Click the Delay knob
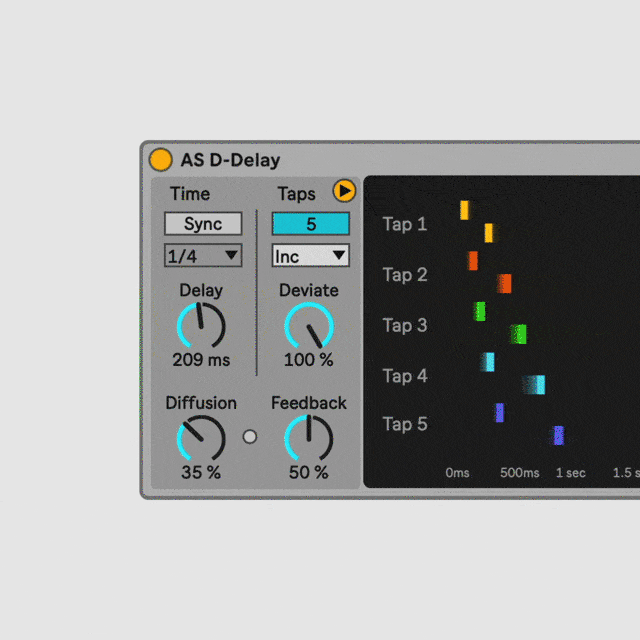640x640 pixels. pyautogui.click(x=201, y=326)
